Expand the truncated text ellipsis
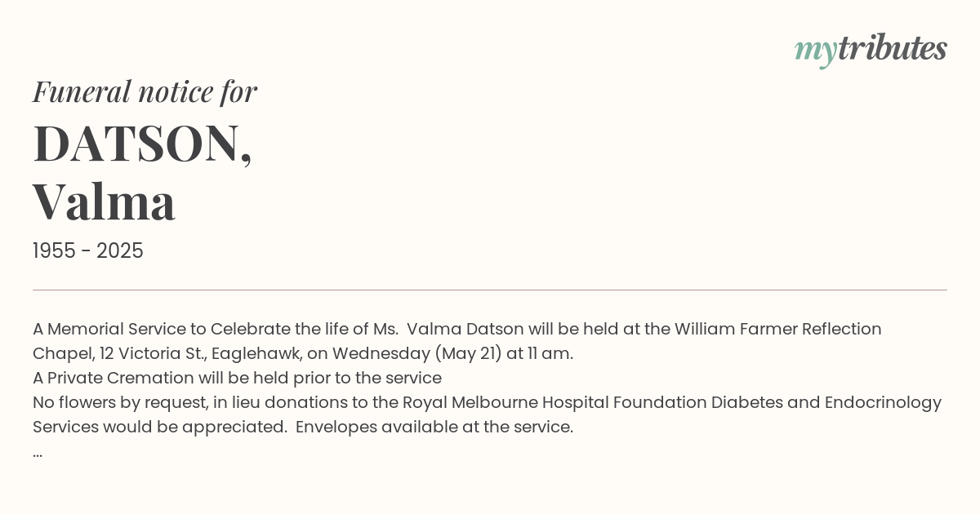 (x=38, y=454)
